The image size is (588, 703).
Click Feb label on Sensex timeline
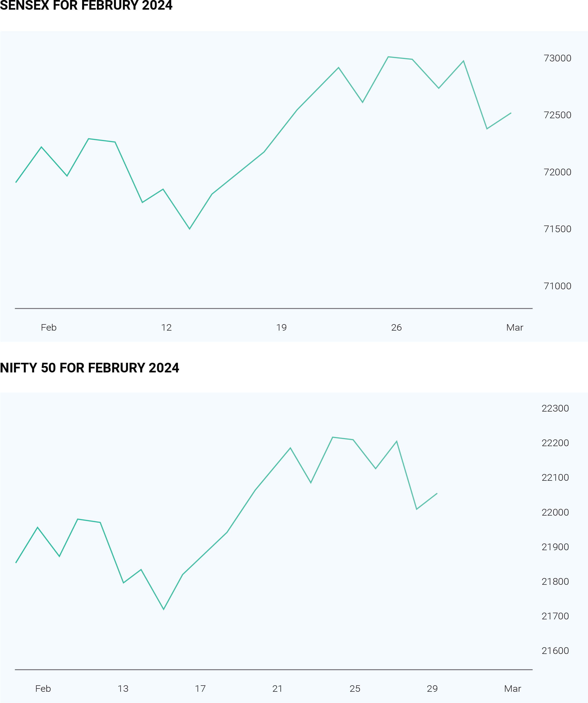click(49, 328)
